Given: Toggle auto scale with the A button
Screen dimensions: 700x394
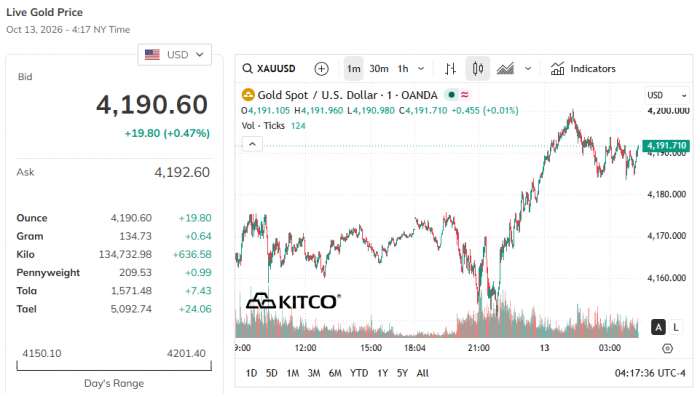Looking at the screenshot, I should point(658,328).
